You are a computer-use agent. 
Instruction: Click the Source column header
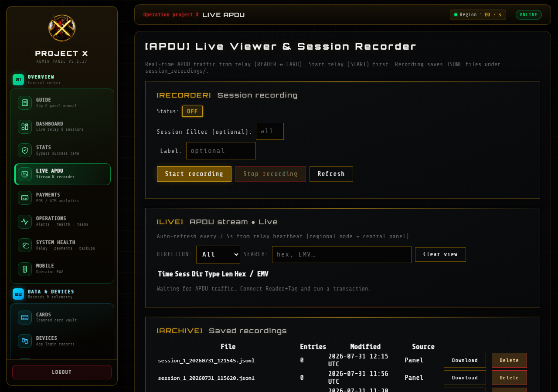click(x=423, y=347)
